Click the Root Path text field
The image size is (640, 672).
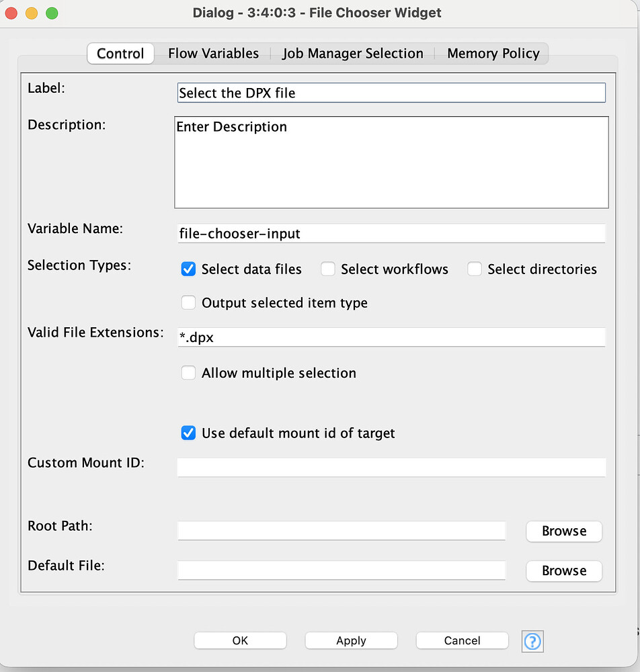pyautogui.click(x=342, y=531)
